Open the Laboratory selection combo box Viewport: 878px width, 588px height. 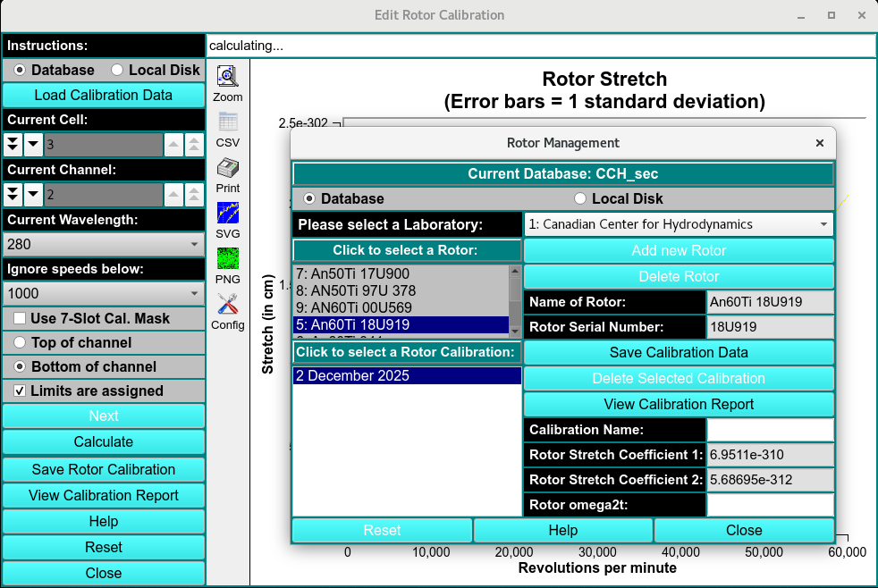(x=678, y=224)
